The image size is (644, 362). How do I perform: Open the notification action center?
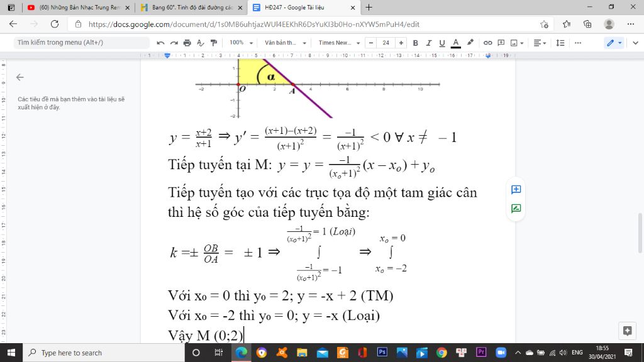[628, 353]
